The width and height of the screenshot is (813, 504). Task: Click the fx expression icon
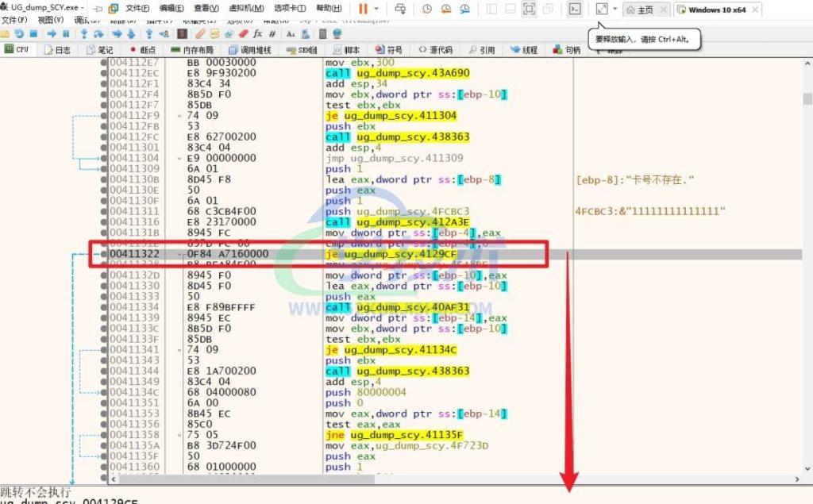(x=258, y=34)
